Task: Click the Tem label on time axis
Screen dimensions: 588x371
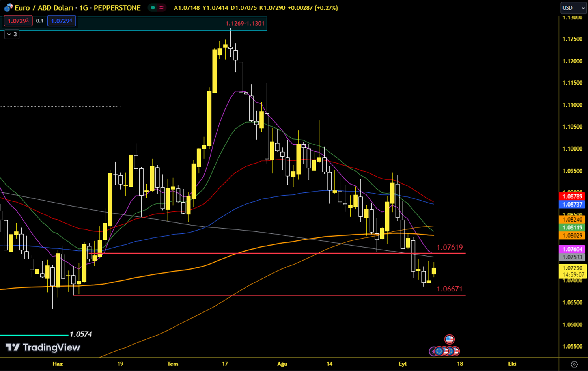Action: tap(173, 364)
